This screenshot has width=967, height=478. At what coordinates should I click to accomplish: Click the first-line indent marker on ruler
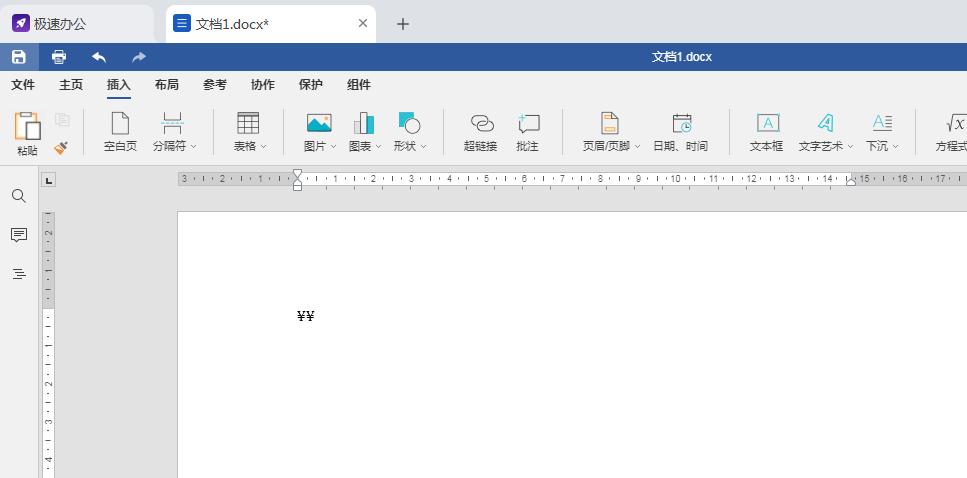pyautogui.click(x=297, y=174)
